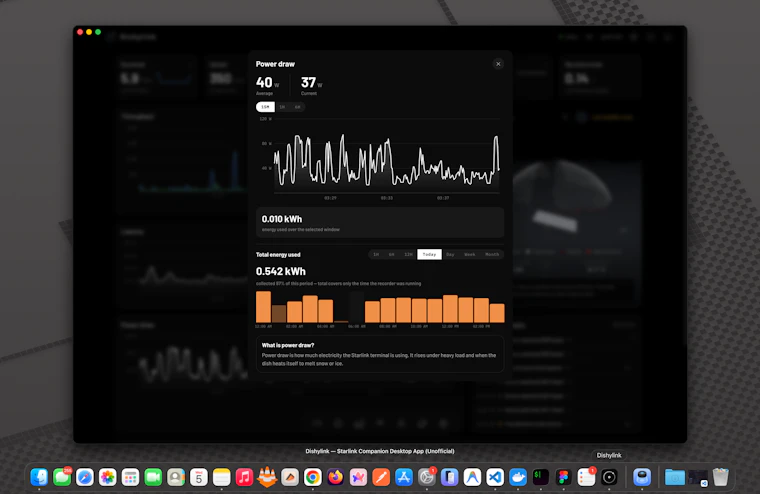Click the last orange bar in energy chart
Viewport: 760px width, 494px height.
[x=497, y=313]
